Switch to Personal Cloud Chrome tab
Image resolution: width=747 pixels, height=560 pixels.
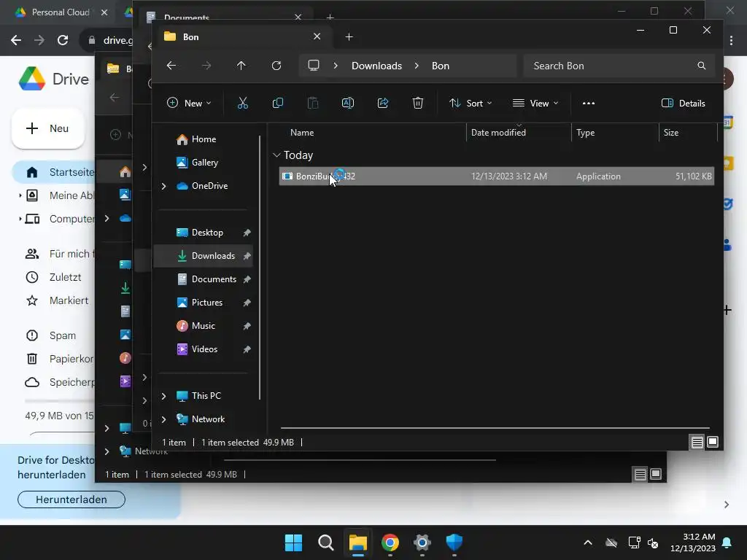click(61, 12)
